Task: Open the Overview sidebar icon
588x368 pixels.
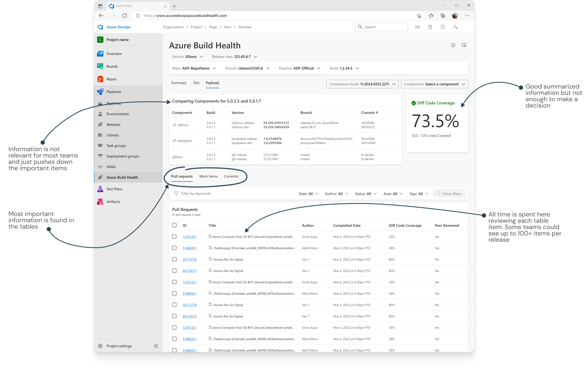Action: 100,54
